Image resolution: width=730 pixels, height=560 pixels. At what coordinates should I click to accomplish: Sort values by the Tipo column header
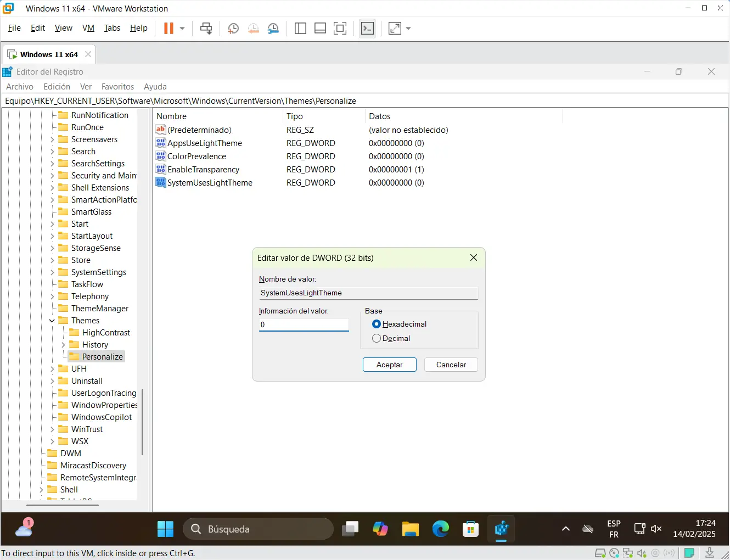[324, 116]
